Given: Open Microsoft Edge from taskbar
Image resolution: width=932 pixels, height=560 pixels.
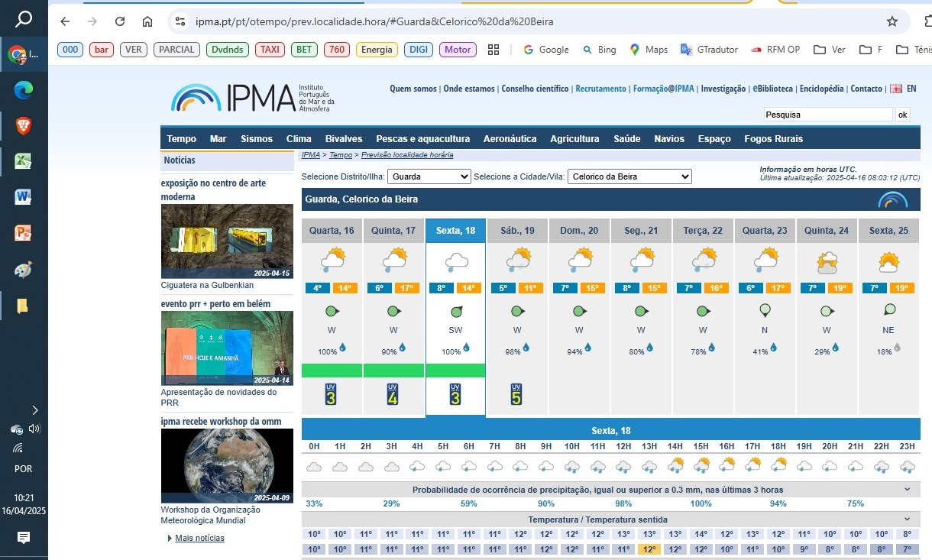Looking at the screenshot, I should click(24, 90).
